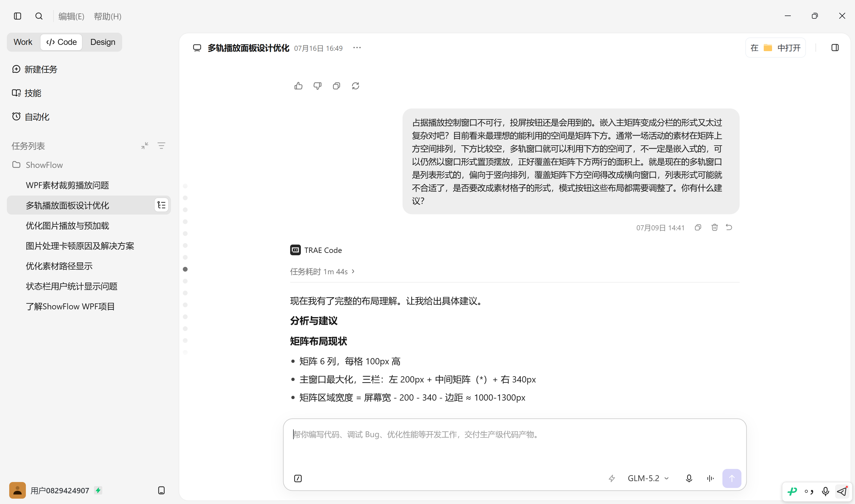Copy the response with the copy icon
The height and width of the screenshot is (504, 855).
(x=336, y=86)
